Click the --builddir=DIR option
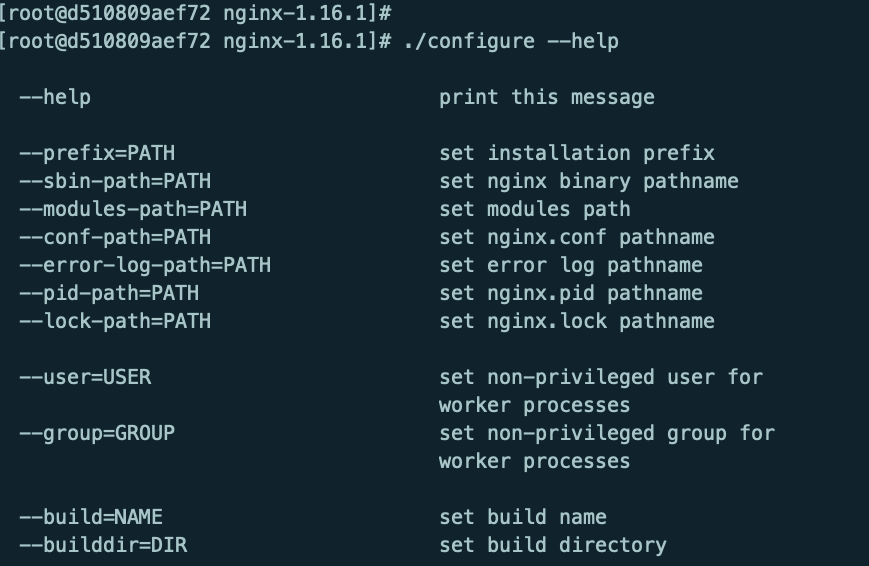This screenshot has height=566, width=869. pos(103,545)
